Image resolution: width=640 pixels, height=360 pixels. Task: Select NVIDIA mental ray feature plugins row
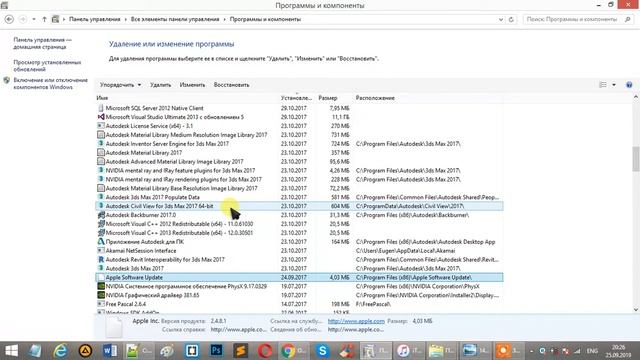tap(299, 171)
